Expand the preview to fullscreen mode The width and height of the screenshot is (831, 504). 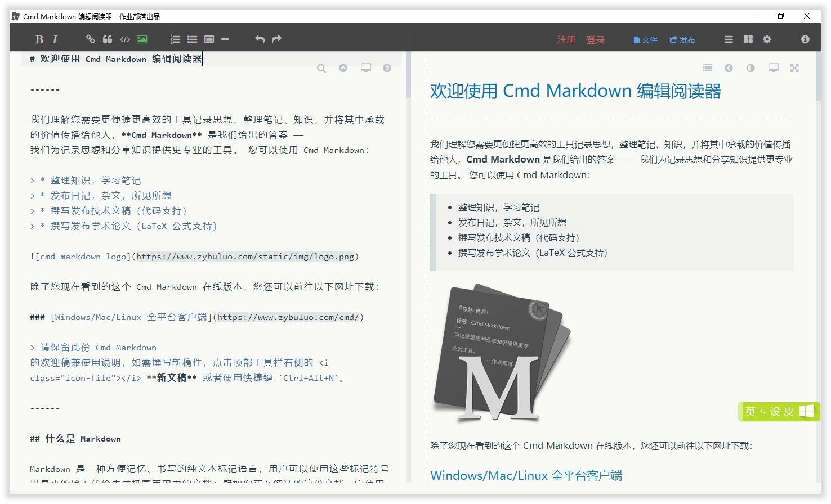point(794,67)
